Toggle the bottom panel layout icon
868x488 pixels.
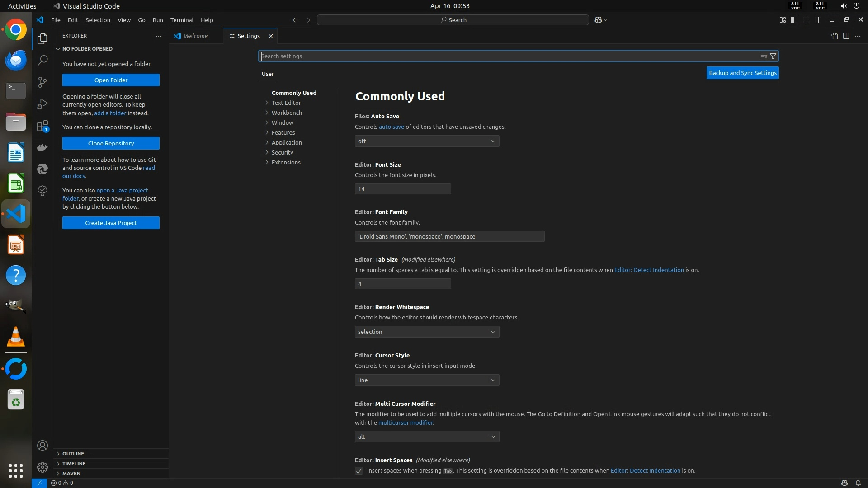(x=806, y=20)
